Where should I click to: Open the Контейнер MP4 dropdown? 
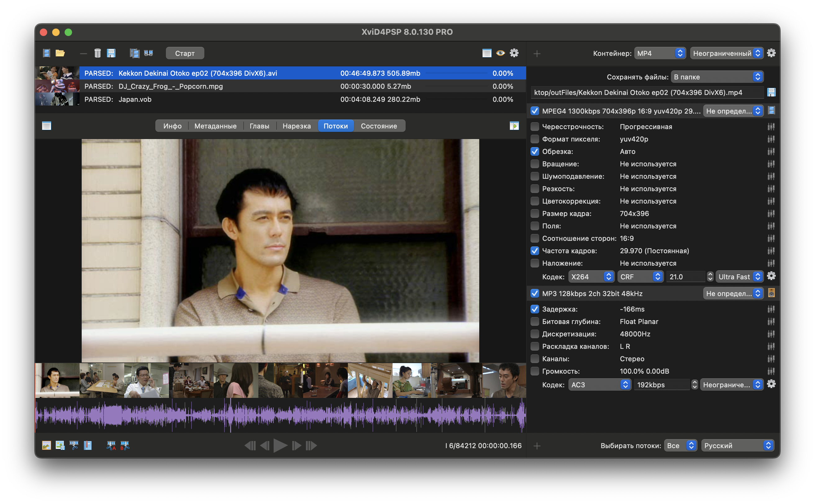pyautogui.click(x=660, y=53)
